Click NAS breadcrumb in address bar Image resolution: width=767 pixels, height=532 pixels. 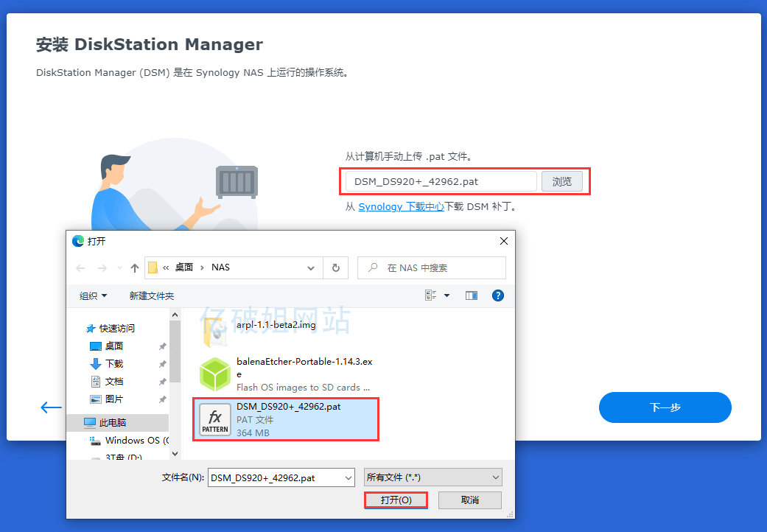click(220, 267)
